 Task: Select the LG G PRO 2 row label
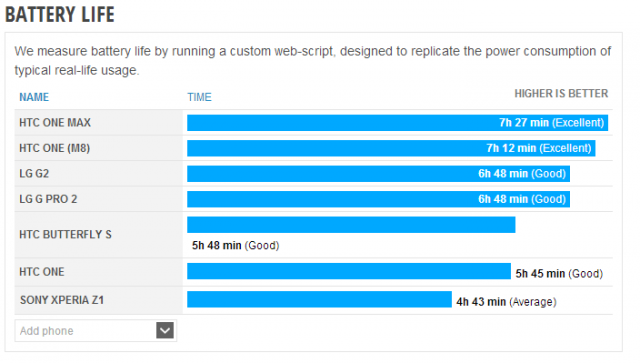[x=48, y=199]
